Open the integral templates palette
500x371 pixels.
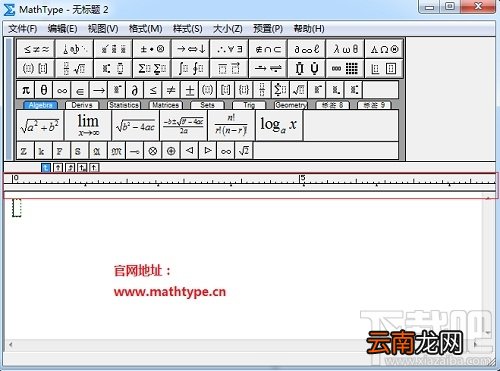pos(191,69)
